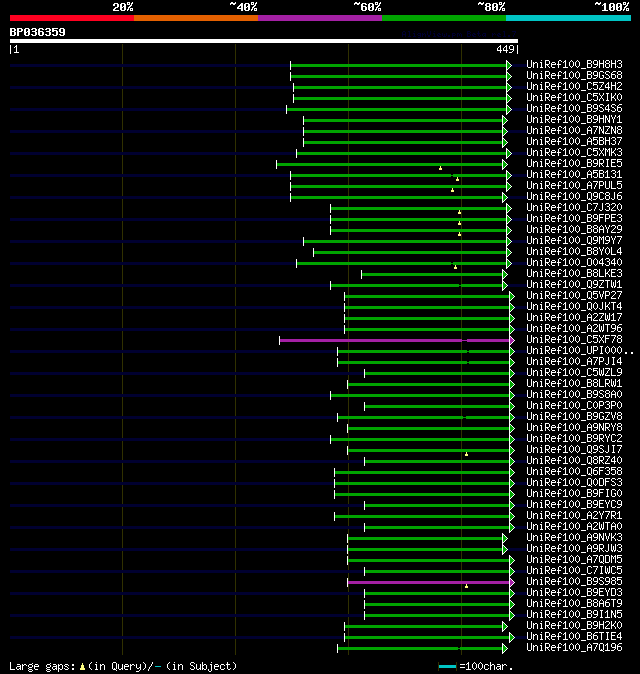The width and height of the screenshot is (640, 674).
Task: Click the UniRef100_A9NRY8 entry
Action: (574, 428)
